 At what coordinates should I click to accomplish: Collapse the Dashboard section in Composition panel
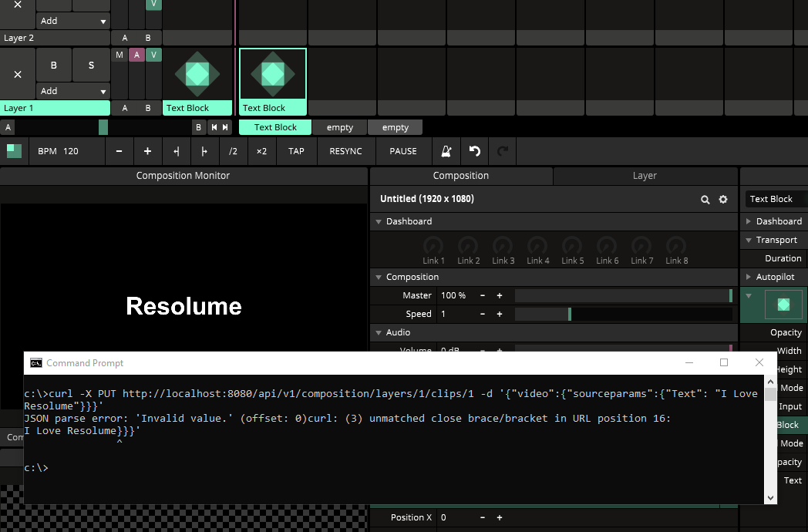(x=379, y=221)
